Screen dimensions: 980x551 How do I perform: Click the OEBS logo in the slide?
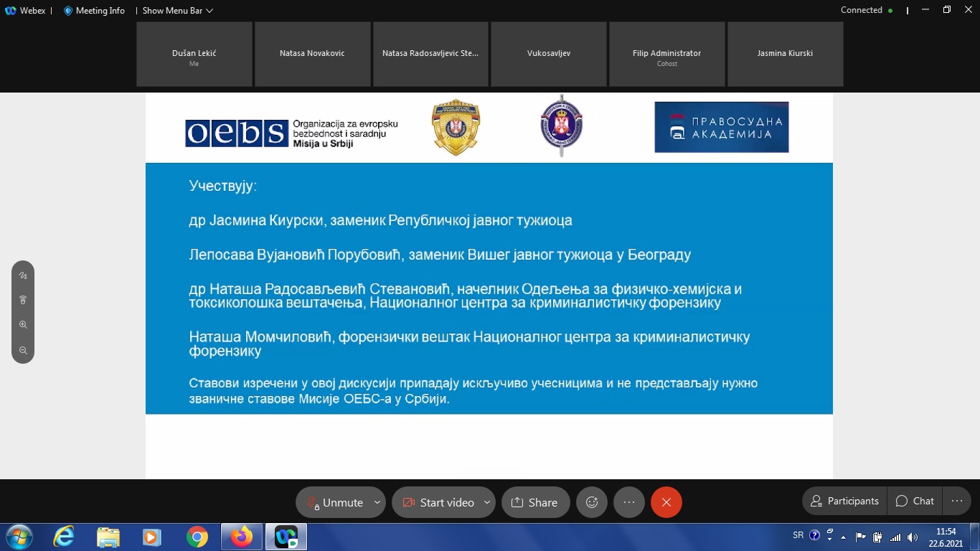[x=291, y=133]
